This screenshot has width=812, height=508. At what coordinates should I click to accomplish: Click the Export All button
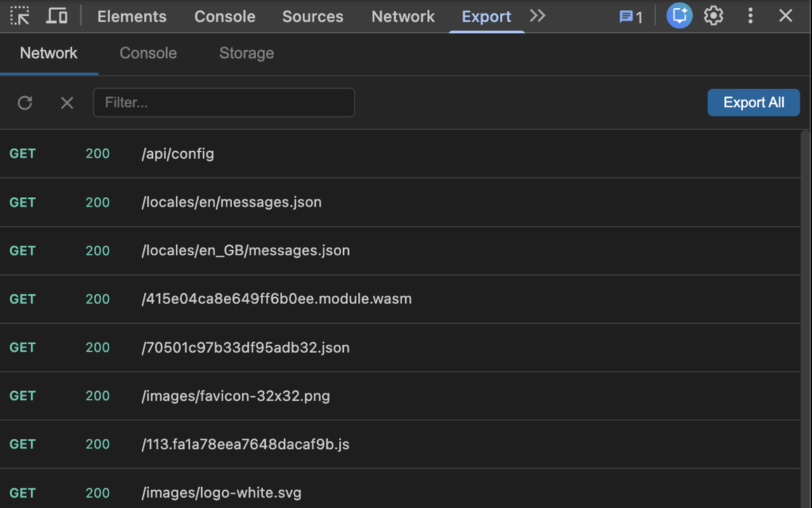click(754, 103)
